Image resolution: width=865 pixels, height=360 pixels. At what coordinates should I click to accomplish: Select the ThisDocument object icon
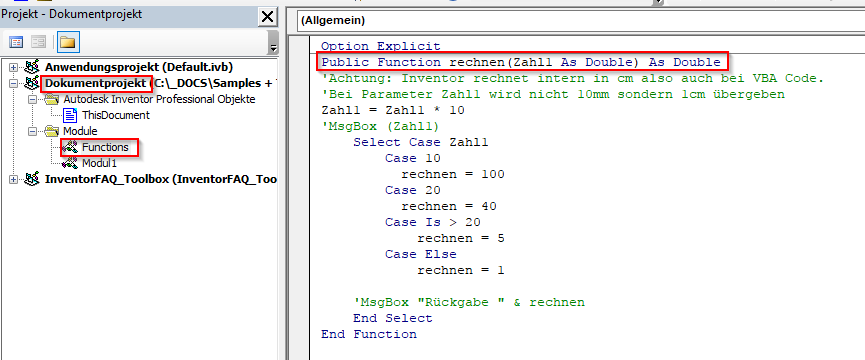click(70, 115)
